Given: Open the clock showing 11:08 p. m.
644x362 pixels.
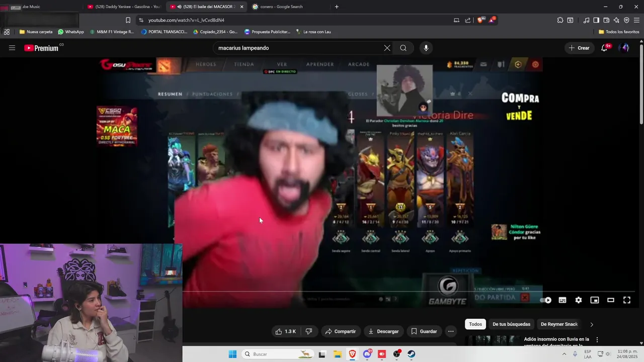Looking at the screenshot, I should 627,354.
